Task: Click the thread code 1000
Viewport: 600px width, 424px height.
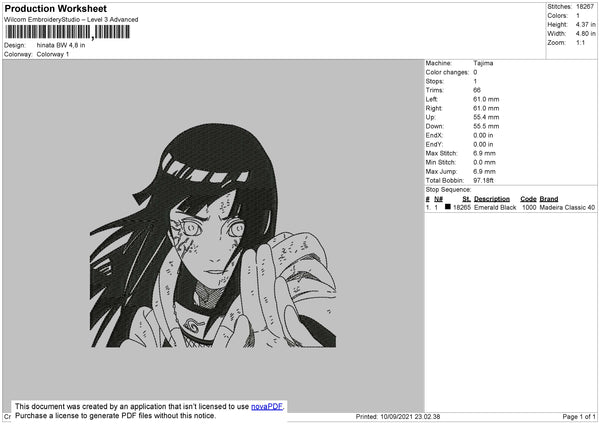Action: pos(529,207)
